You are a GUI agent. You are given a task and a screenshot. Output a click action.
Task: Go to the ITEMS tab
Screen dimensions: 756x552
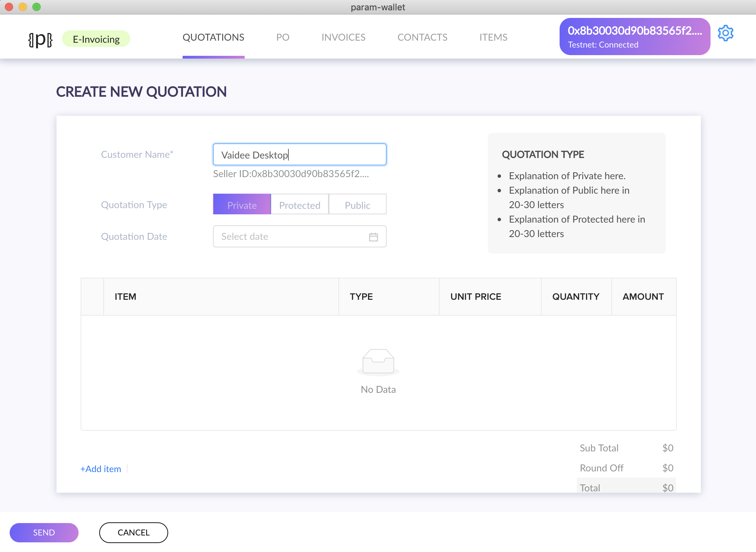[x=493, y=37]
